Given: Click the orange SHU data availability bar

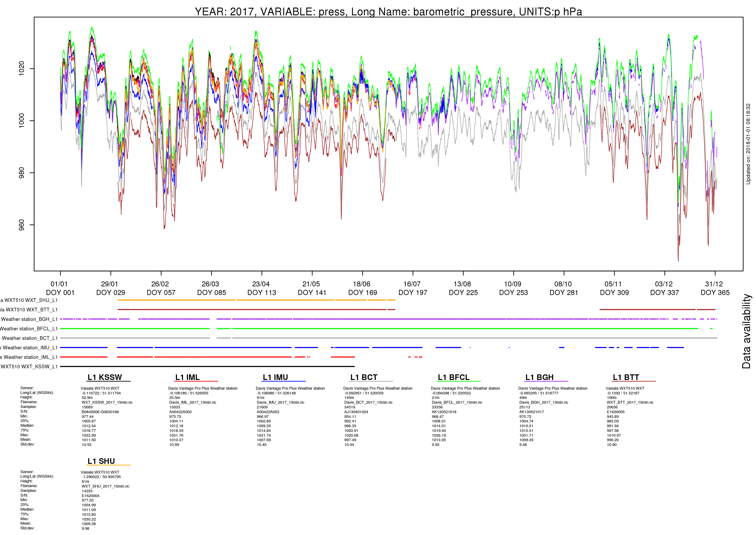Looking at the screenshot, I should [257, 300].
